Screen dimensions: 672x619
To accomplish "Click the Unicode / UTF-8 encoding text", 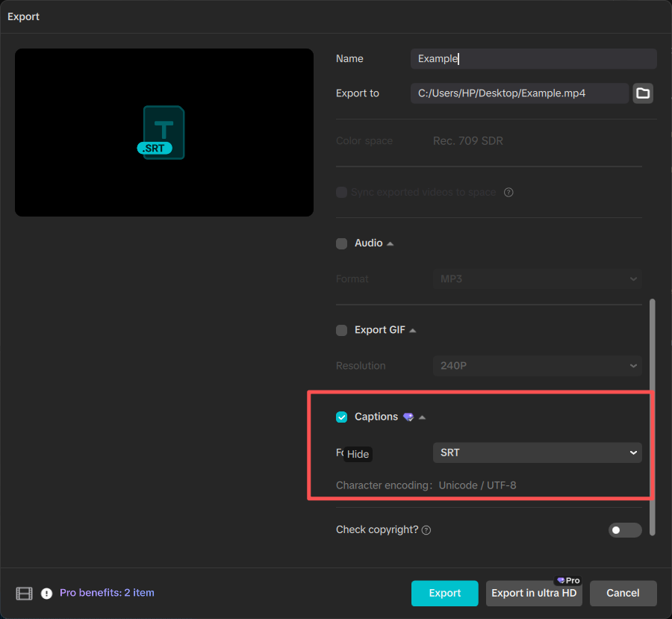I will click(477, 485).
